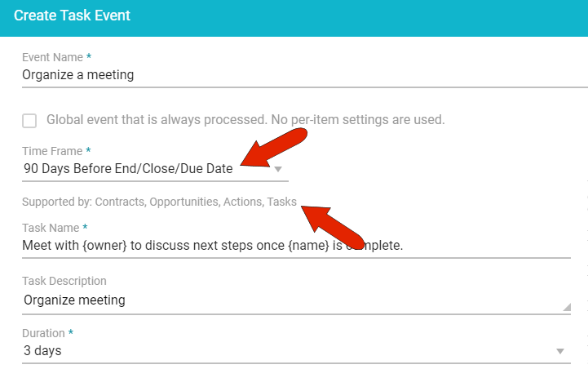Expand the Duration dropdown arrow
This screenshot has width=588, height=378.
(x=560, y=351)
